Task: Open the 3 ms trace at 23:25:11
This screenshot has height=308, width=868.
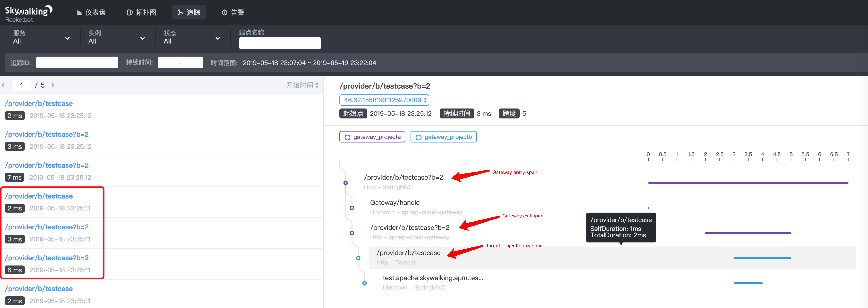Action: coord(162,233)
